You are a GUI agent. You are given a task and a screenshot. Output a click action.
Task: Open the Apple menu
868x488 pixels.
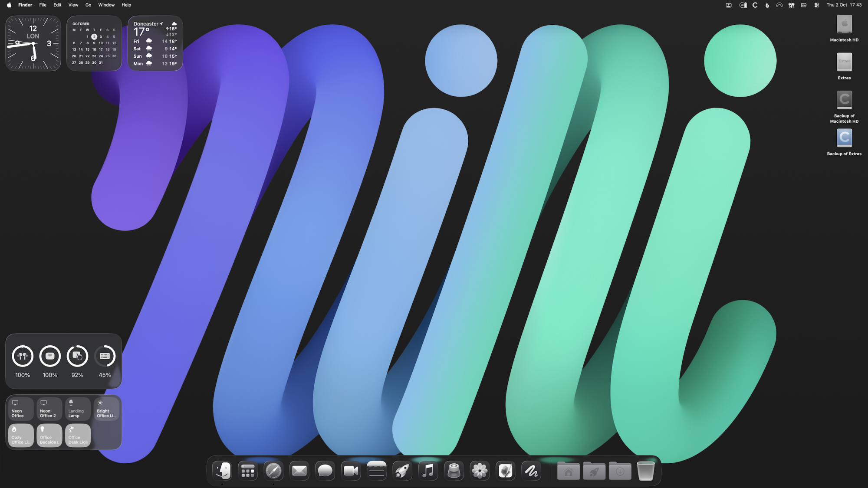pyautogui.click(x=9, y=5)
